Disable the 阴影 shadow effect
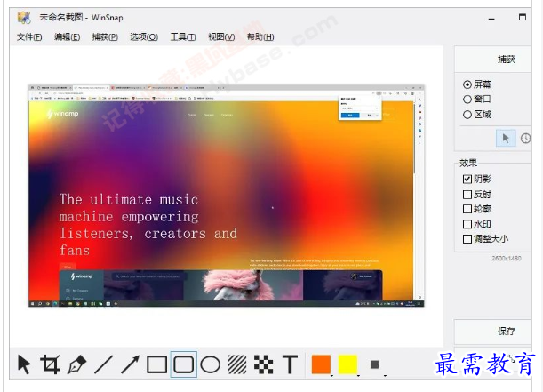The image size is (543, 392). [x=477, y=179]
